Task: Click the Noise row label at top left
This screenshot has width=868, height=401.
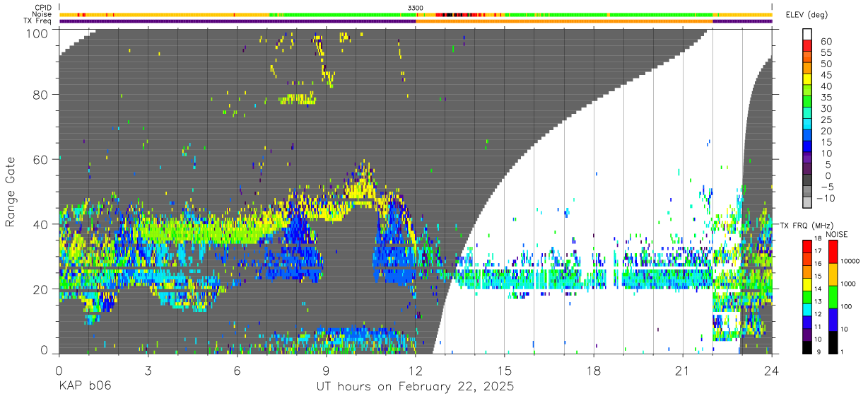Action: click(42, 14)
